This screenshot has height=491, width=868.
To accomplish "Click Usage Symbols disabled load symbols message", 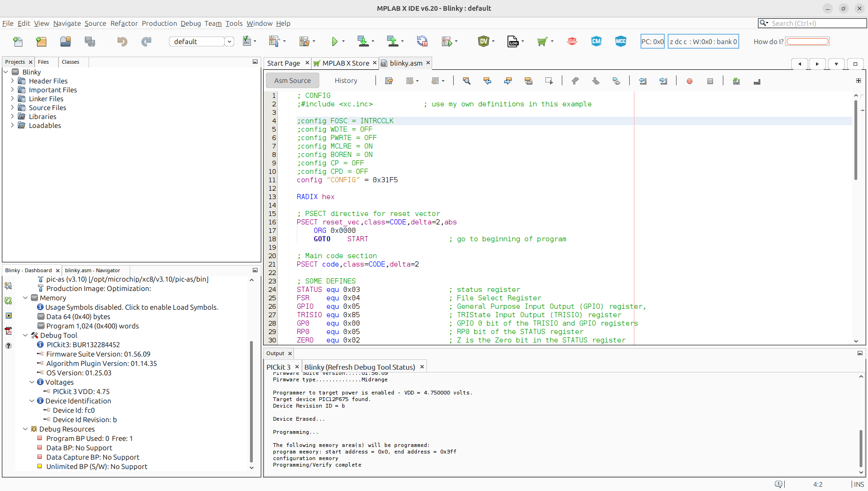I will pyautogui.click(x=132, y=307).
